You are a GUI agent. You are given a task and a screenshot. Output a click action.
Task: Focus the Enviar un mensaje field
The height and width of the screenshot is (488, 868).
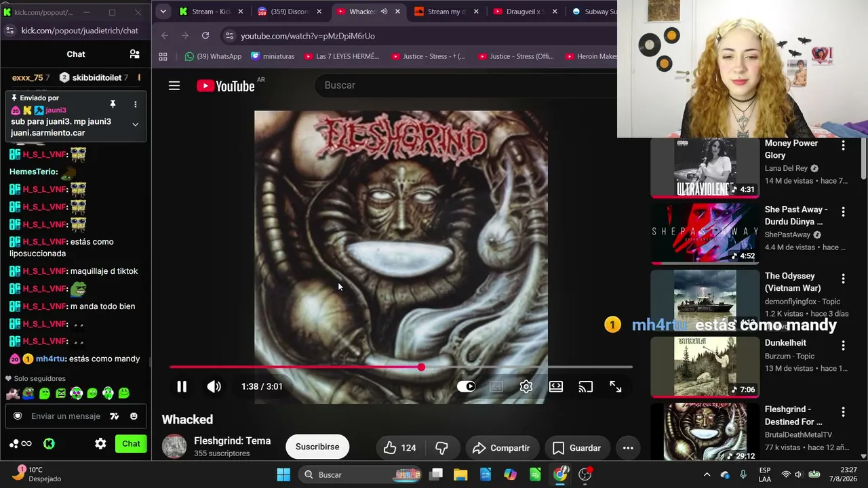(66, 416)
